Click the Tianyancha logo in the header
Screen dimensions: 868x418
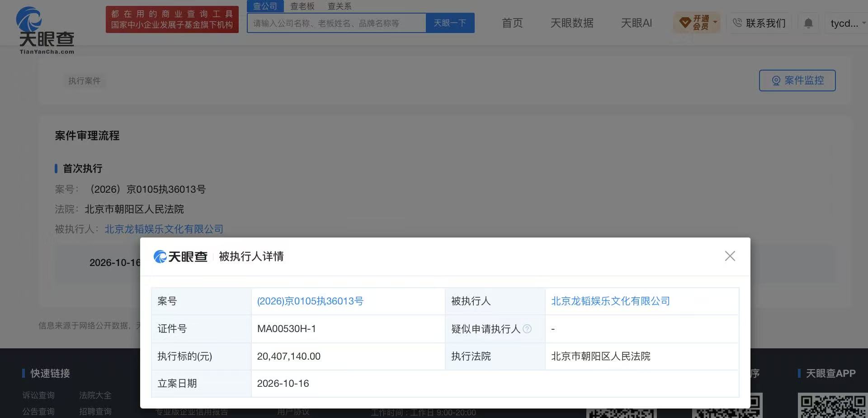(45, 30)
